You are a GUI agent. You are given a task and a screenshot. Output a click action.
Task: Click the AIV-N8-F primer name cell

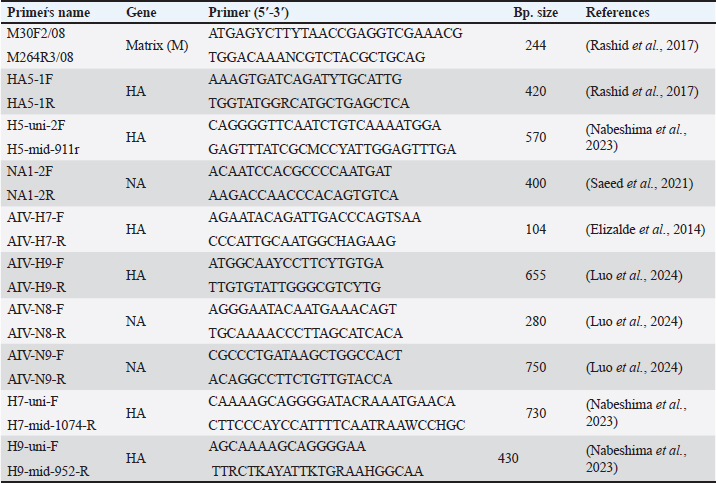(36, 310)
